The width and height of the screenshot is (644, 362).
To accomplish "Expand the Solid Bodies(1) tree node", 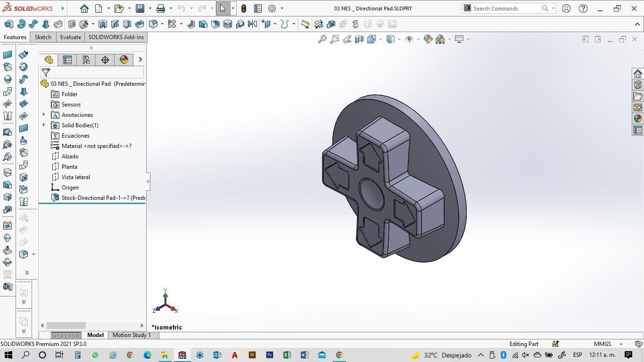I will point(44,125).
